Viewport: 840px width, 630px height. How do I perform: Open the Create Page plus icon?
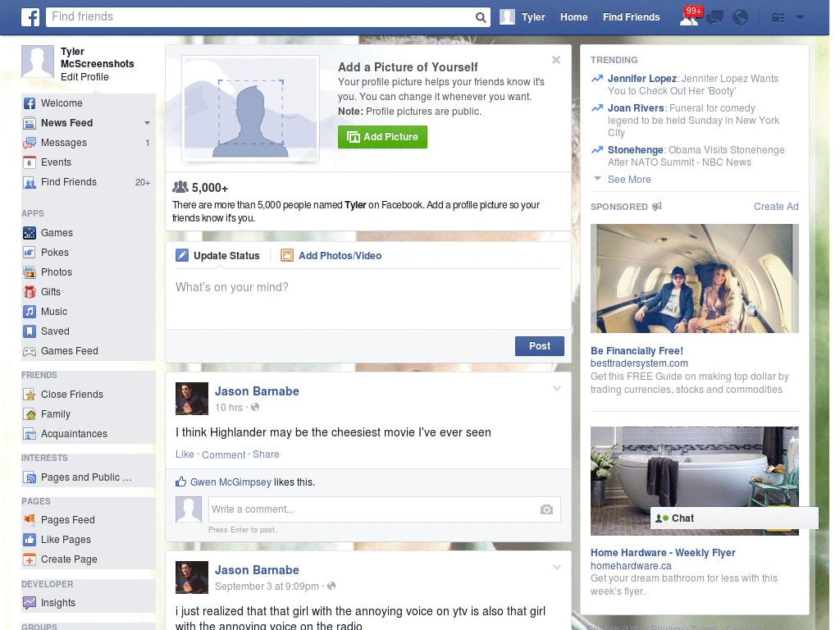[30, 559]
